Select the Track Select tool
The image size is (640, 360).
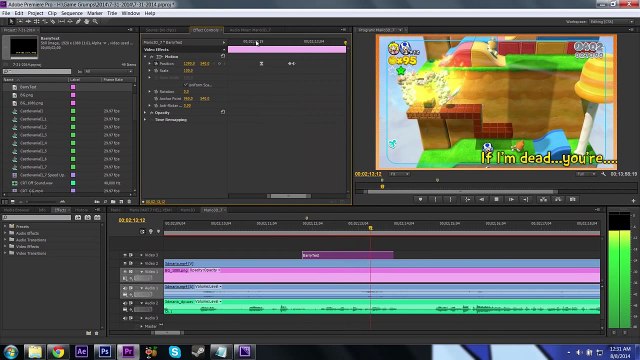point(20,22)
